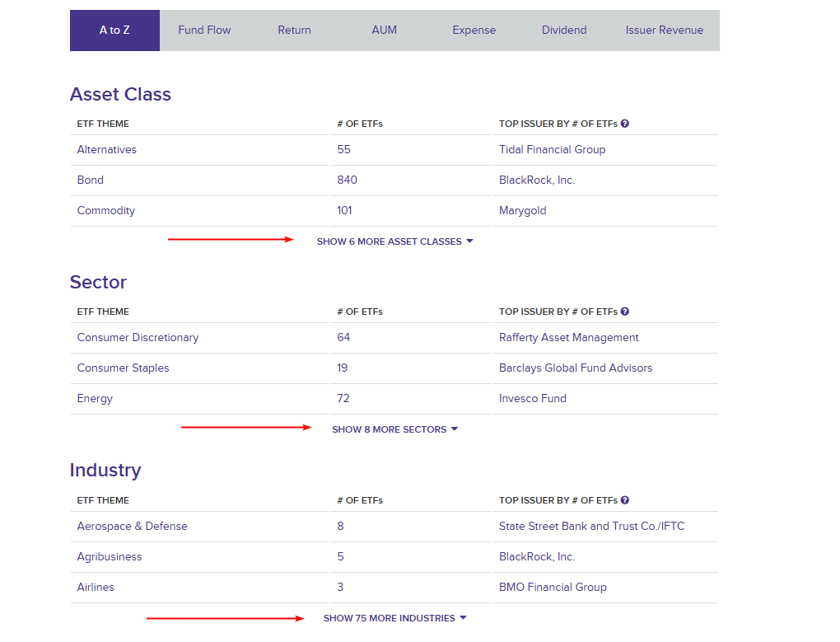Expand Show 6 More Asset Classes
The height and width of the screenshot is (642, 840).
tap(394, 241)
